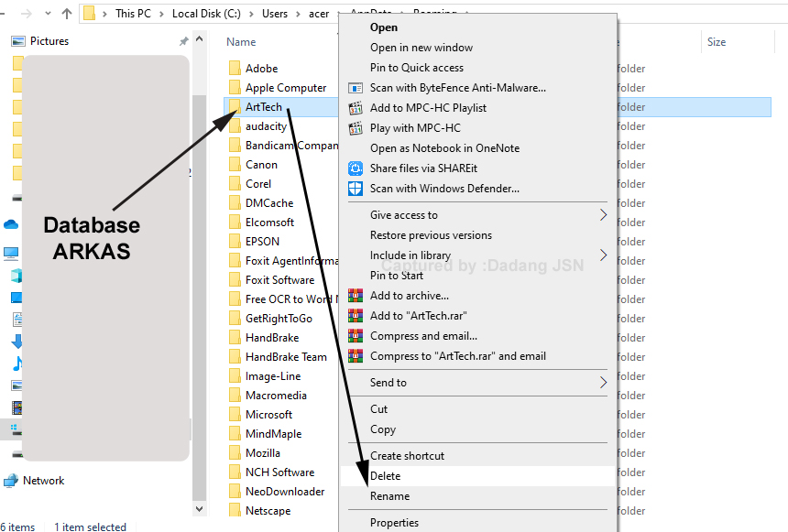Expand the Give access to submenu

(x=603, y=215)
